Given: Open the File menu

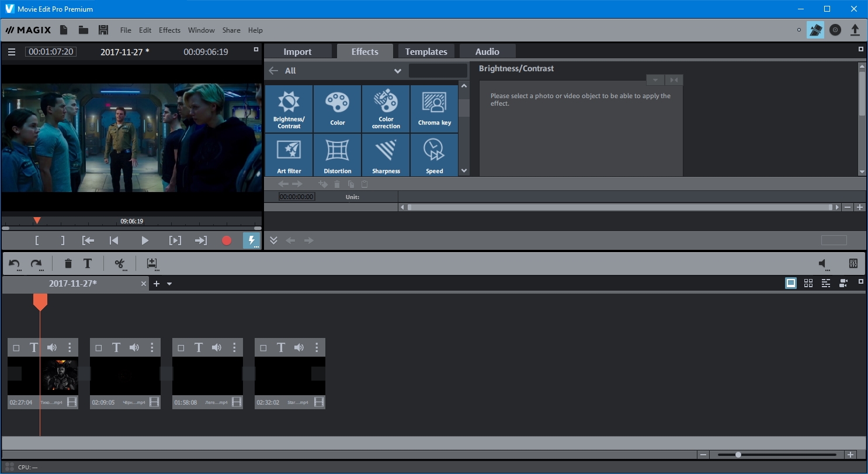Looking at the screenshot, I should click(126, 30).
